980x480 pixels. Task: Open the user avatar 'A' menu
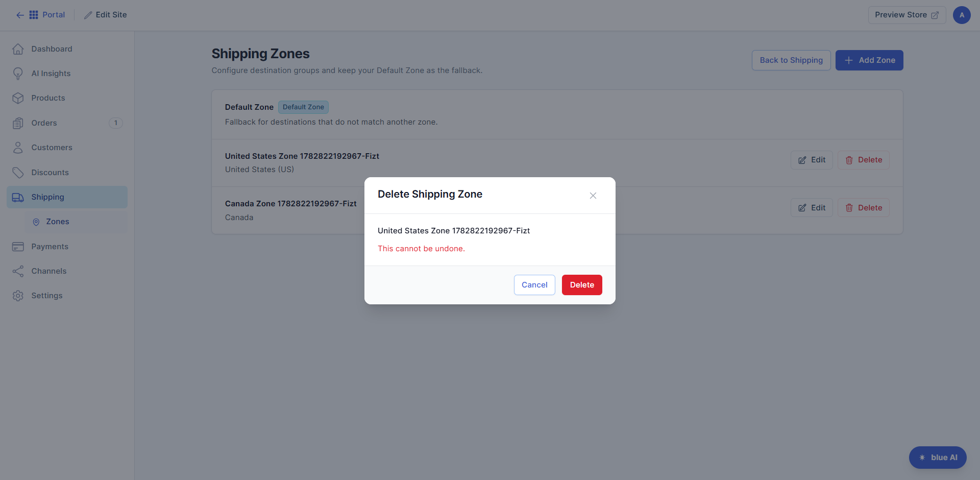coord(962,15)
